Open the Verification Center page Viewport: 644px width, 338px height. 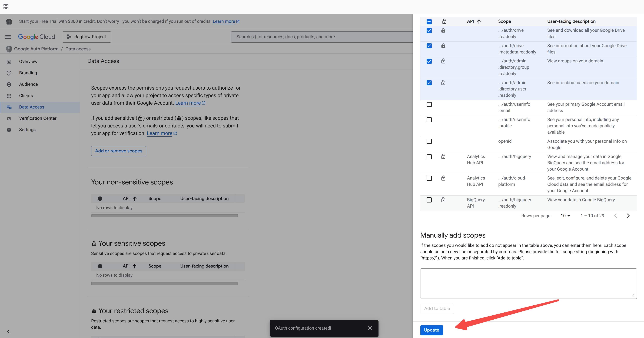pyautogui.click(x=38, y=118)
